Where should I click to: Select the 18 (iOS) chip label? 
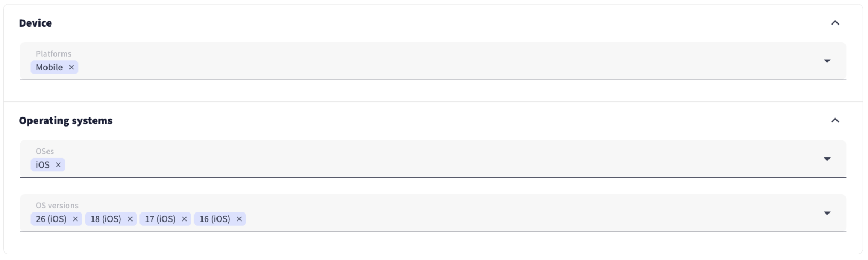pos(106,219)
